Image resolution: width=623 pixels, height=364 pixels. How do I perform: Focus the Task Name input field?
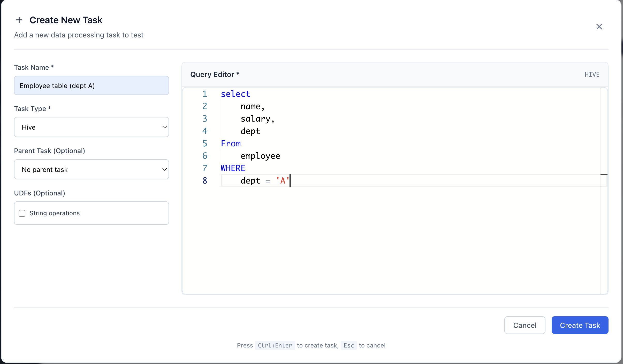(x=91, y=85)
